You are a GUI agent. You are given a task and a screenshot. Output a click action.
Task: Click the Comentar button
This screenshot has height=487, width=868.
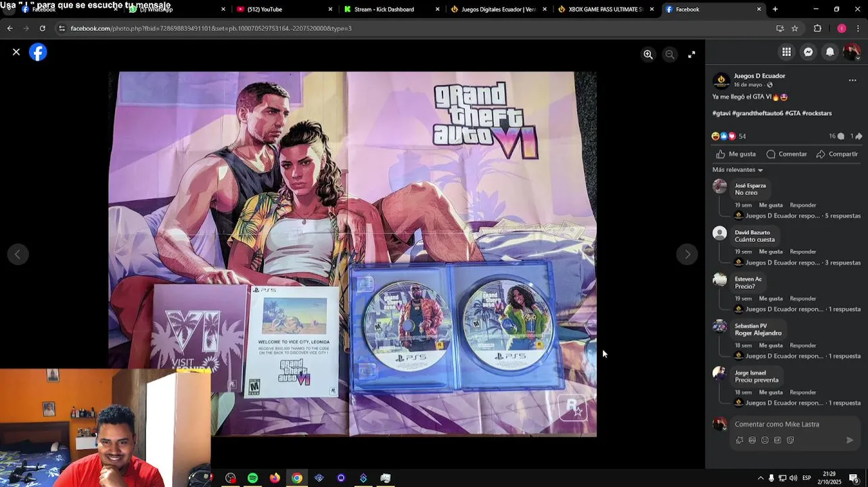click(786, 154)
